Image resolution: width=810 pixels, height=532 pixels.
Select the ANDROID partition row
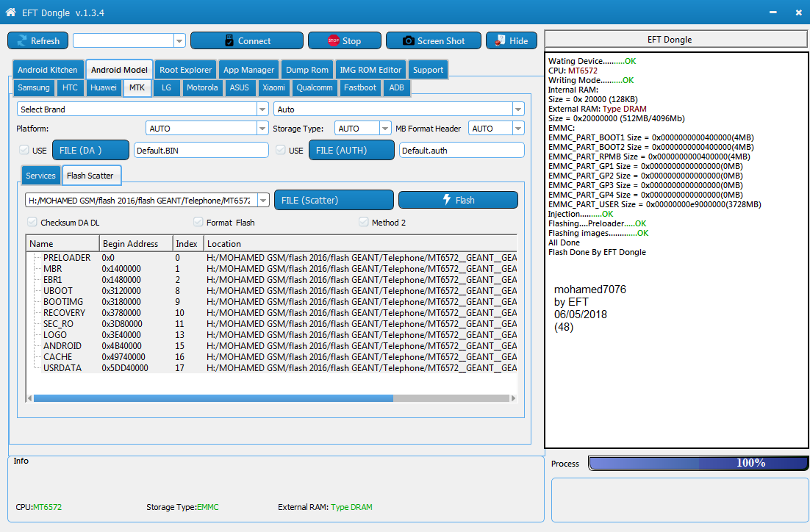(x=272, y=346)
